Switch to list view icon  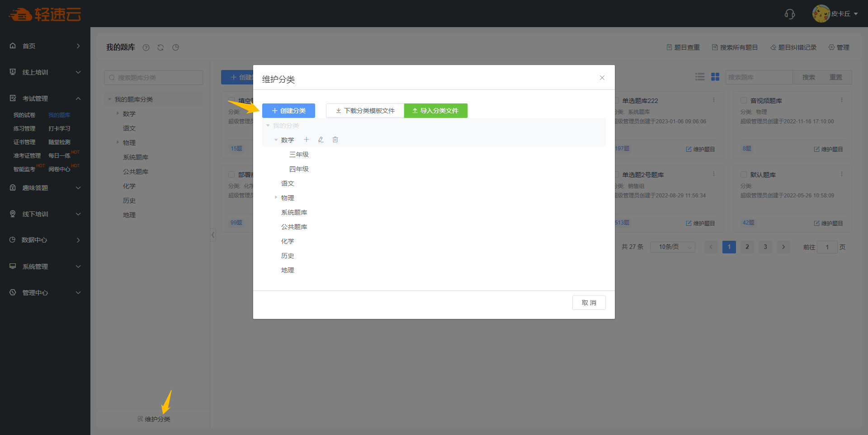[x=700, y=77]
